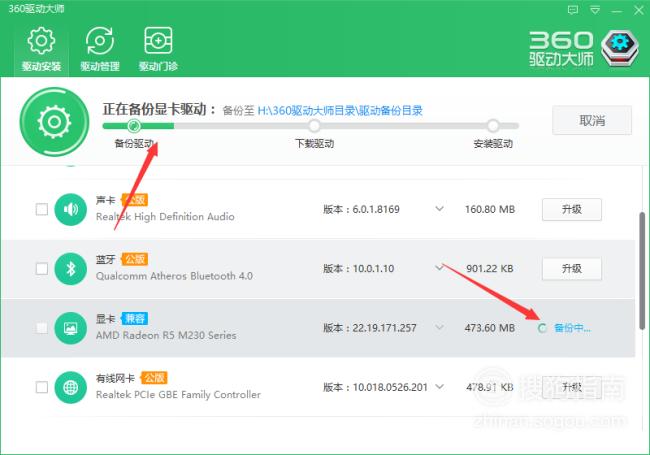
Task: Click the feedback message icon in title bar
Action: 572,10
